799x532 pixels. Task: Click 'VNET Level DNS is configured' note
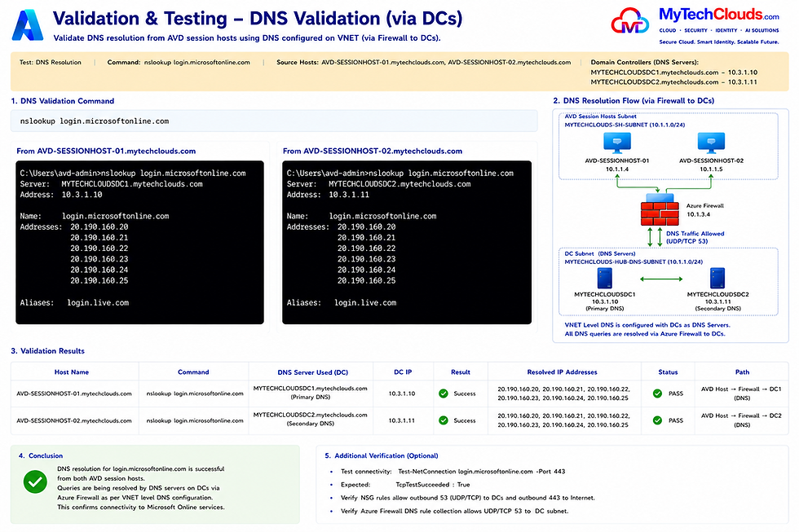point(647,325)
